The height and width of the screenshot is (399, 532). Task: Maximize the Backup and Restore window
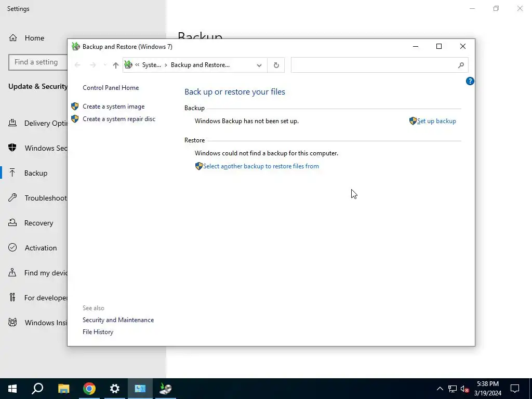[x=438, y=46]
